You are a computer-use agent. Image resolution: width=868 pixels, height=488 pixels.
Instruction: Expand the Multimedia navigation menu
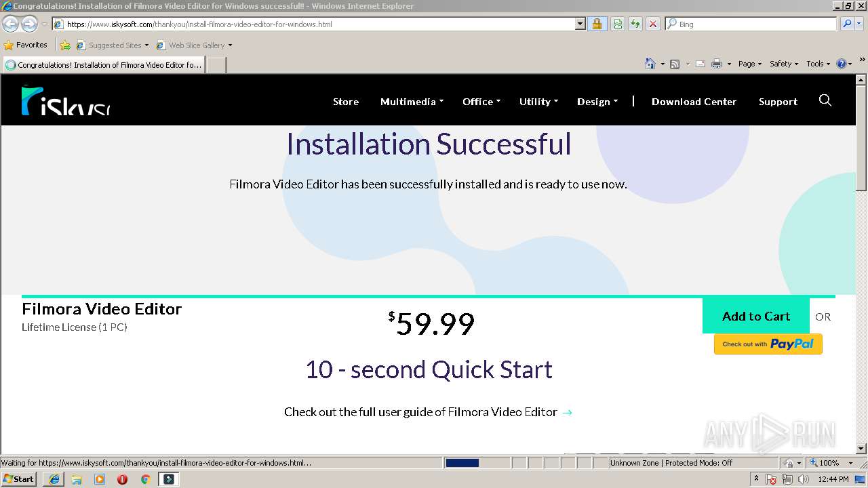point(412,102)
